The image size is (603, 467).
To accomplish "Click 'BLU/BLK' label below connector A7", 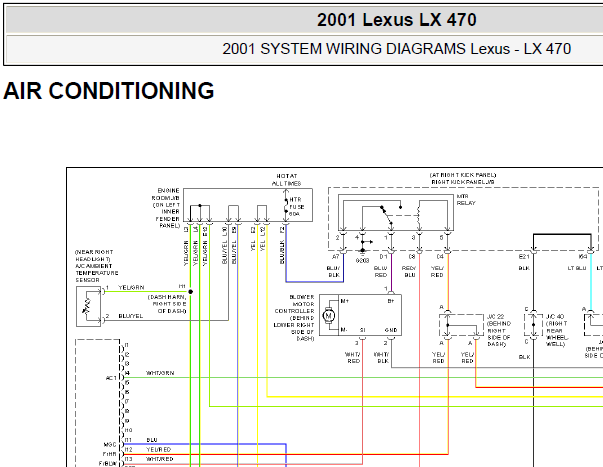I will pos(333,271).
